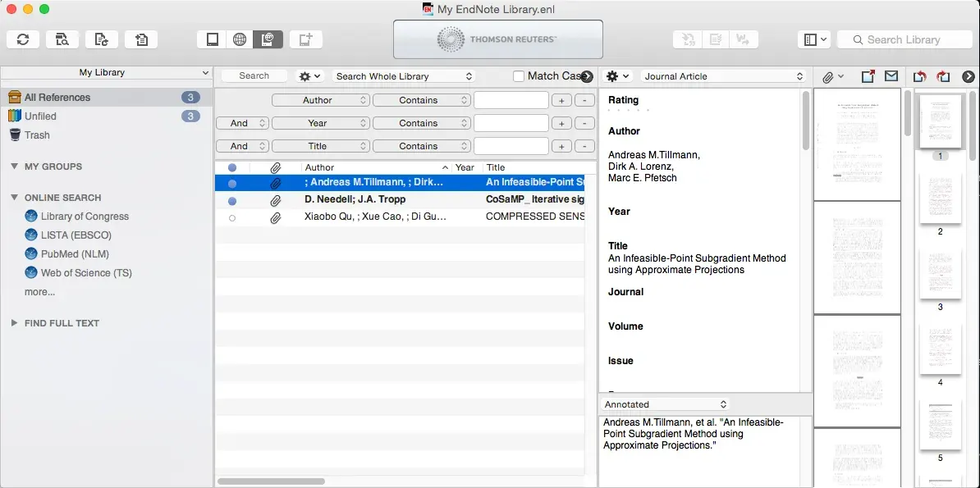
Task: Select PubMed (NLM) online search
Action: pyautogui.click(x=75, y=254)
